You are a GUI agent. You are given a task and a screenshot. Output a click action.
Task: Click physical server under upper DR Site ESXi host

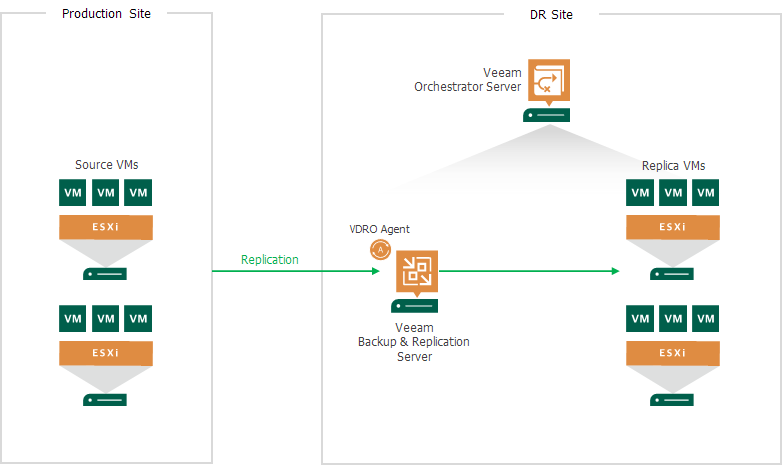[672, 274]
